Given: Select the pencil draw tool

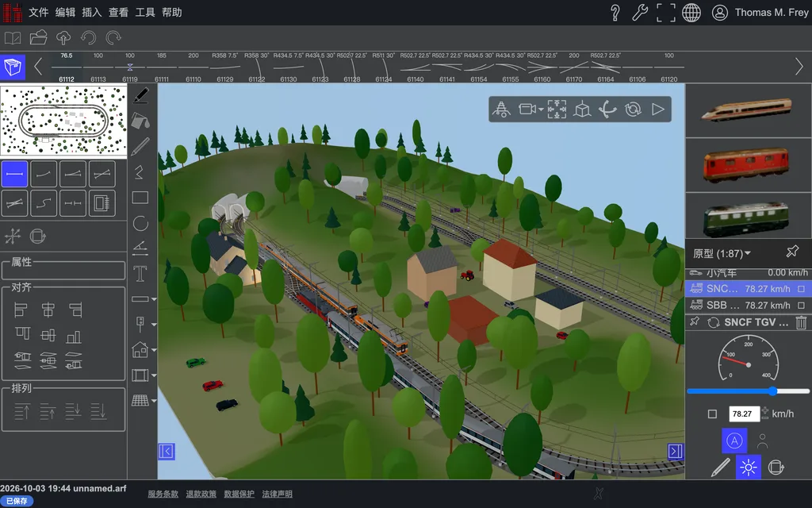Looking at the screenshot, I should tap(140, 147).
